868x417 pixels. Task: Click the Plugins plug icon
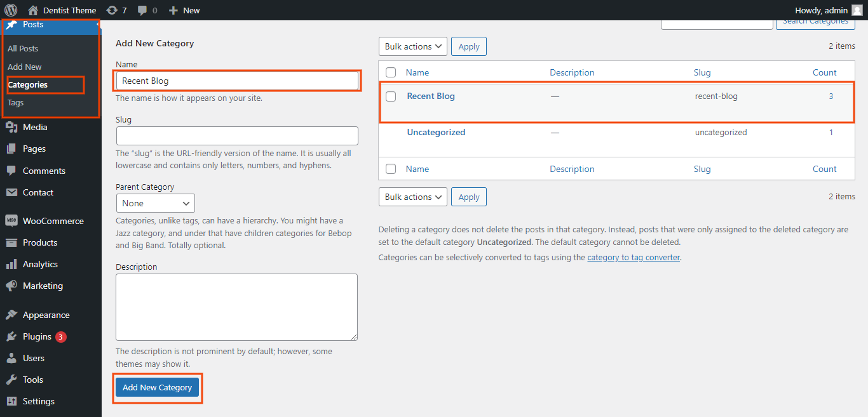coord(11,336)
